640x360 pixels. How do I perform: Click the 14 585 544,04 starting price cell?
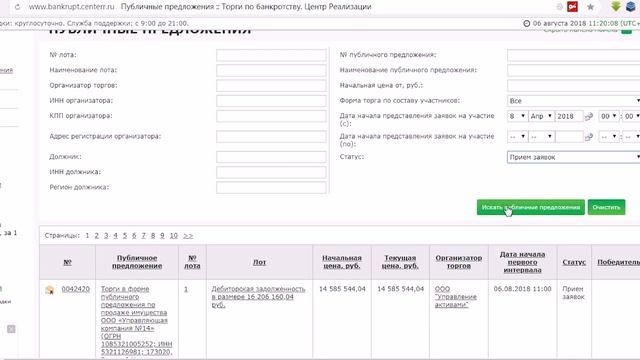pos(342,289)
